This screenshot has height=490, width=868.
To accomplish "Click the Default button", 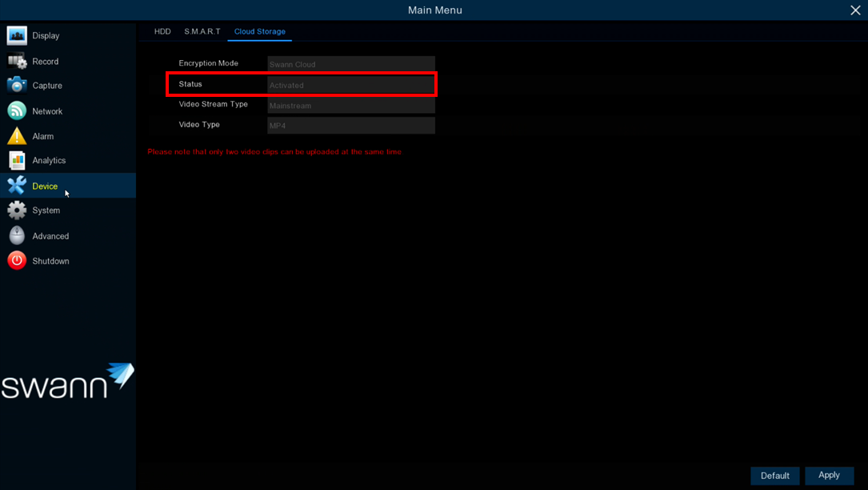I will click(x=774, y=476).
